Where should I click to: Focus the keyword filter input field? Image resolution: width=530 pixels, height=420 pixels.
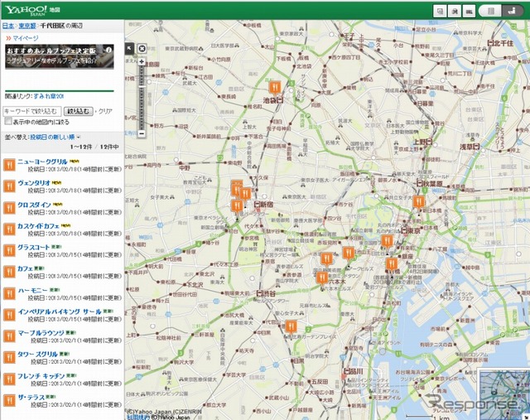32,111
